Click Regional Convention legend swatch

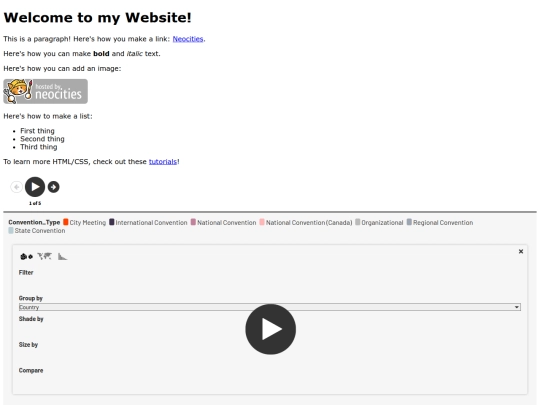pos(409,222)
